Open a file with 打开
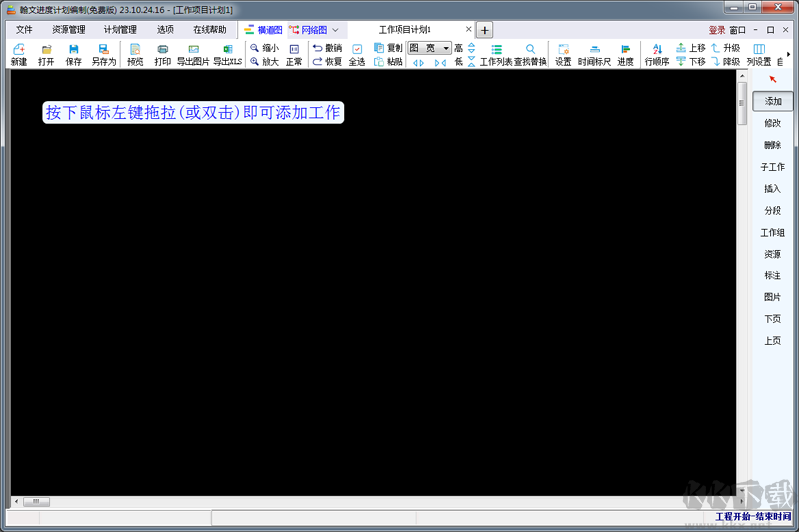Screen dimensions: 799x532 click(x=46, y=55)
